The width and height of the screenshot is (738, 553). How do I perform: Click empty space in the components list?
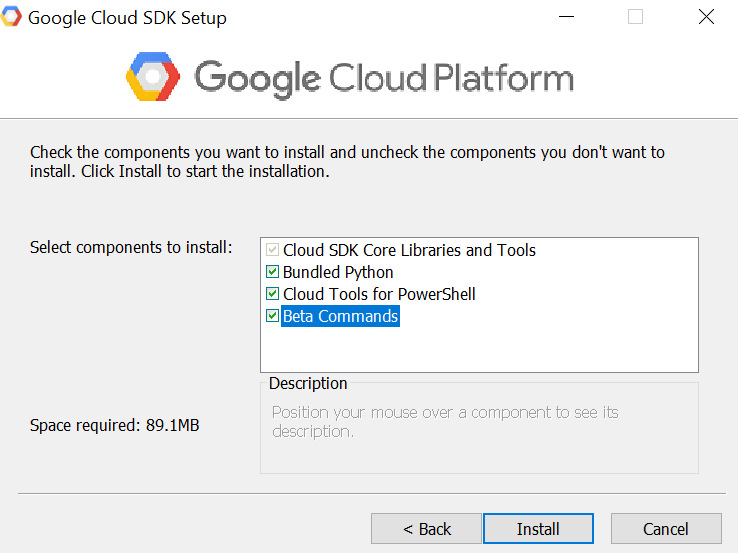(479, 349)
